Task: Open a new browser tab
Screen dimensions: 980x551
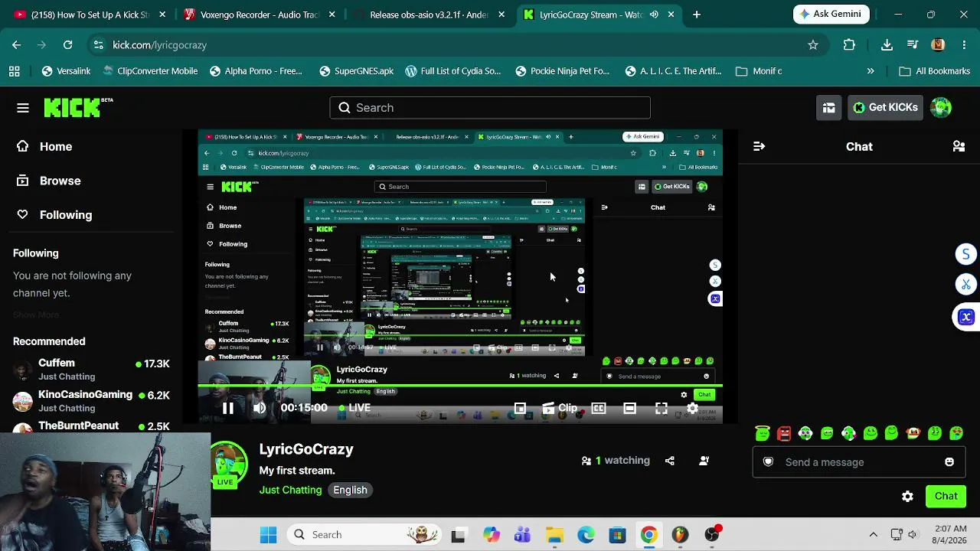Action: click(696, 15)
